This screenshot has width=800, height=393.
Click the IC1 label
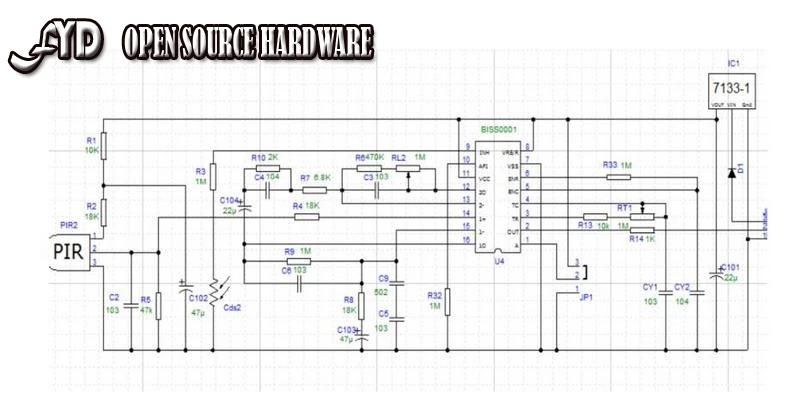733,64
